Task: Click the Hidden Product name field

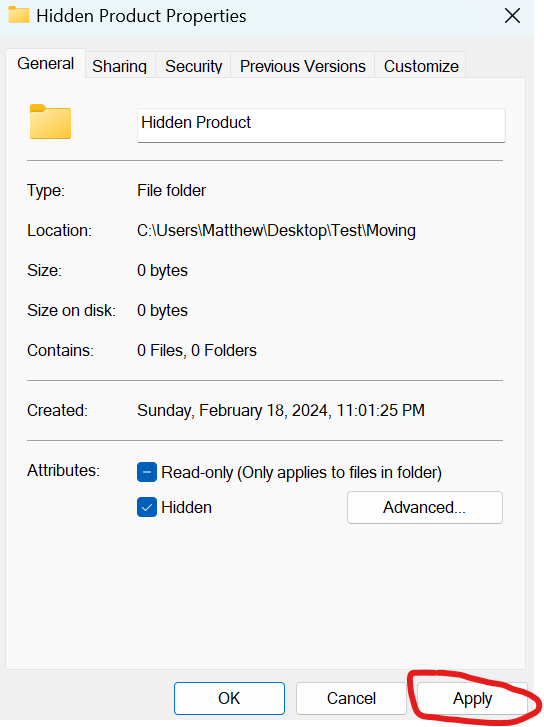Action: [x=321, y=125]
